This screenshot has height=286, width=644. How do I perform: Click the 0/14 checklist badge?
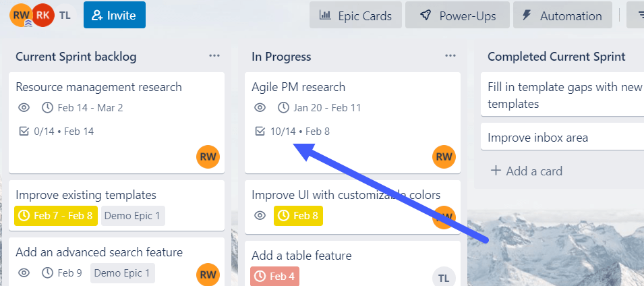pos(57,132)
